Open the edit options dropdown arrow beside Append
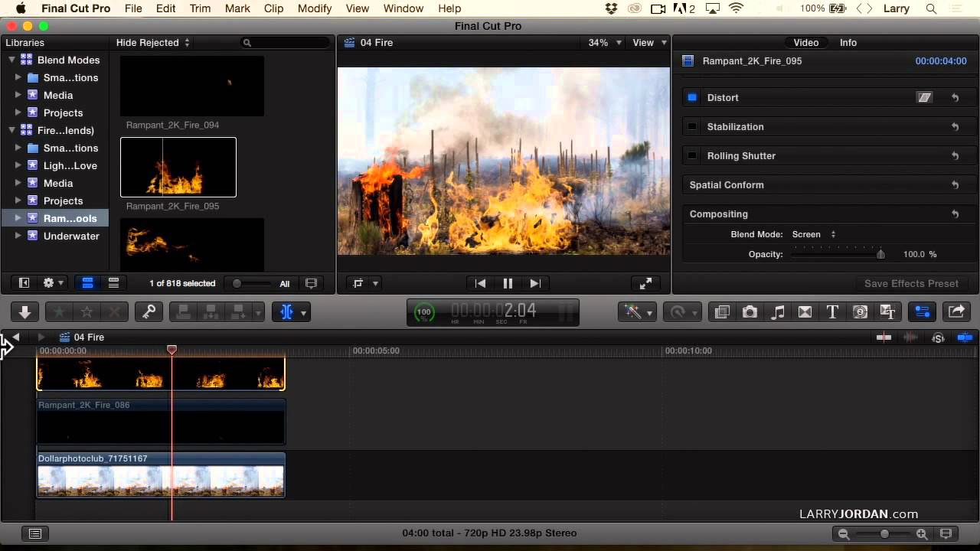This screenshot has height=551, width=980. pyautogui.click(x=258, y=312)
